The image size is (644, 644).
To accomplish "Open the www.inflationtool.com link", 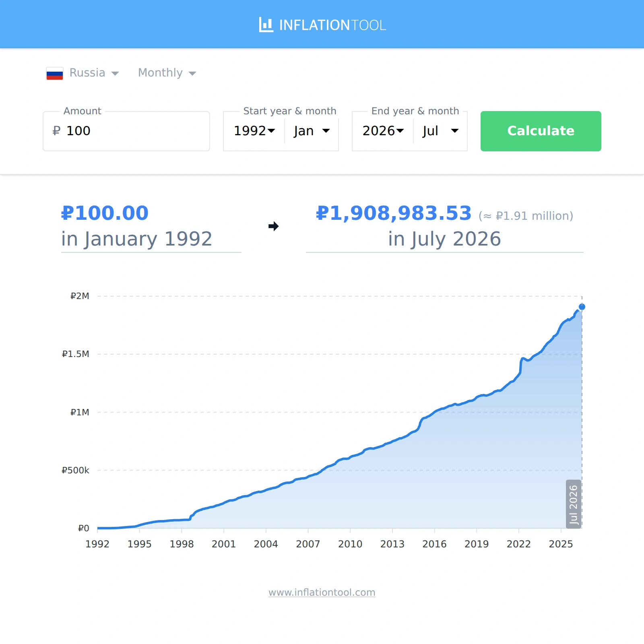I will [322, 592].
